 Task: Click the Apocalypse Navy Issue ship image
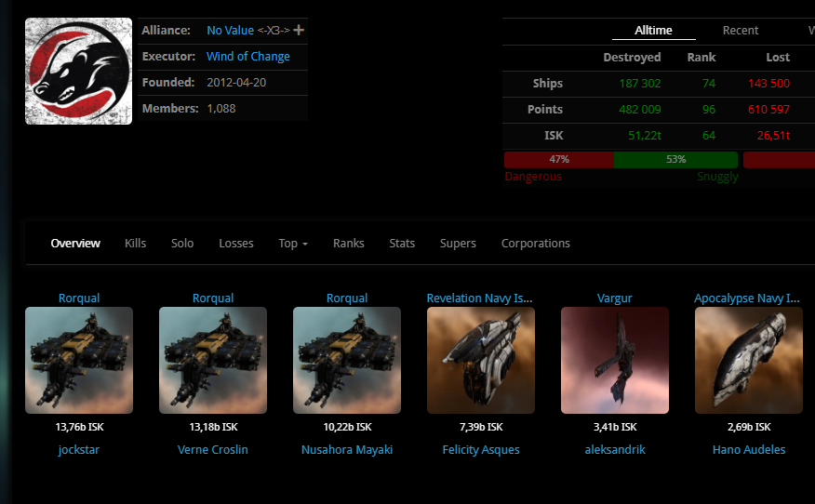[x=749, y=360]
